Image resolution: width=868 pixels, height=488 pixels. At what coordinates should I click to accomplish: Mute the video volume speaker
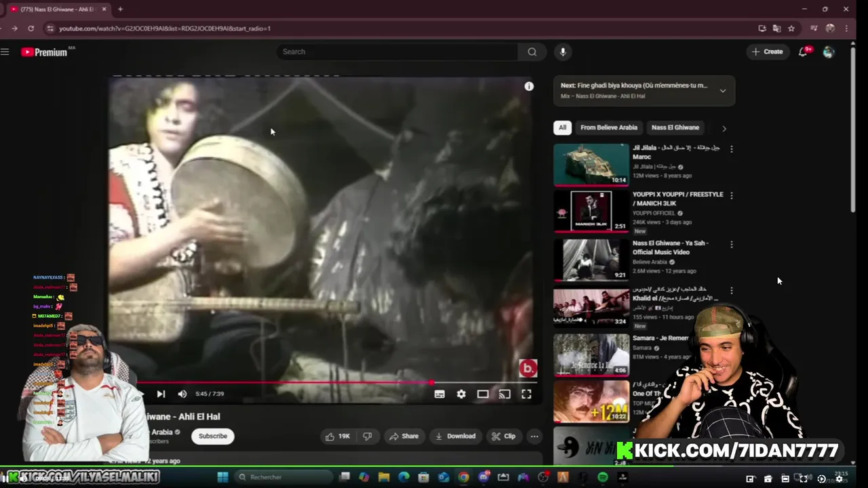182,394
